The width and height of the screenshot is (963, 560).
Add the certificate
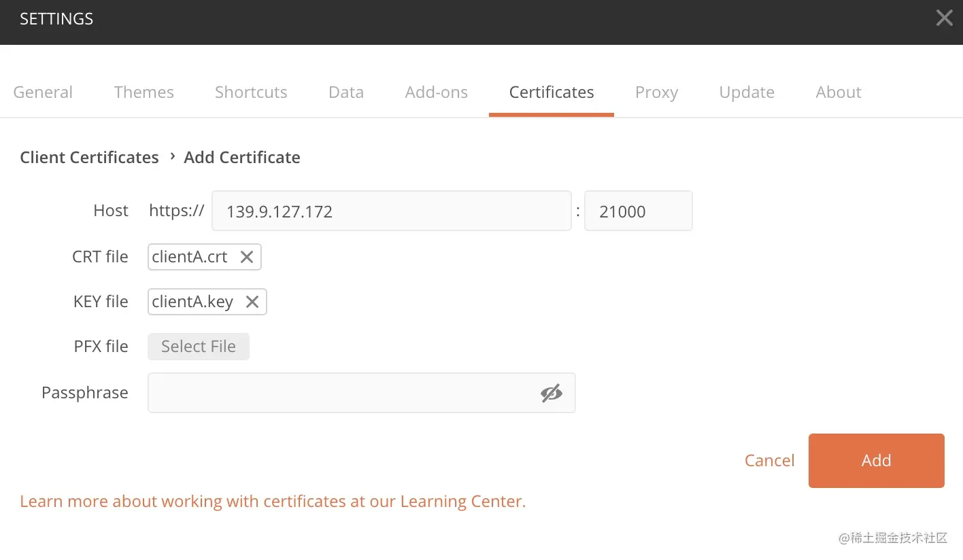pyautogui.click(x=877, y=461)
